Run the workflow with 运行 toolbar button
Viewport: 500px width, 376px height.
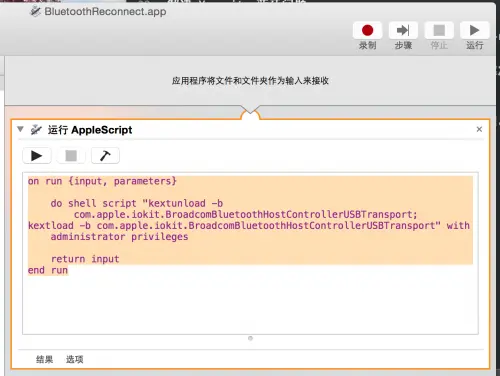(x=475, y=30)
